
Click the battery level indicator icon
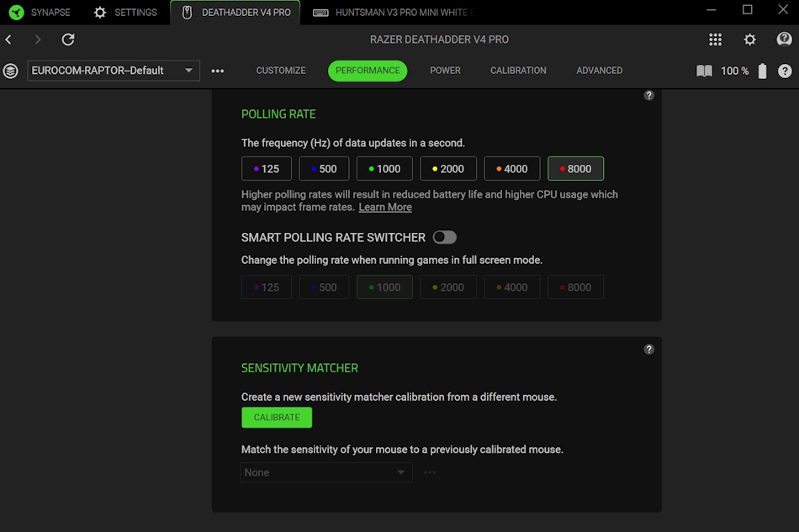tap(762, 71)
